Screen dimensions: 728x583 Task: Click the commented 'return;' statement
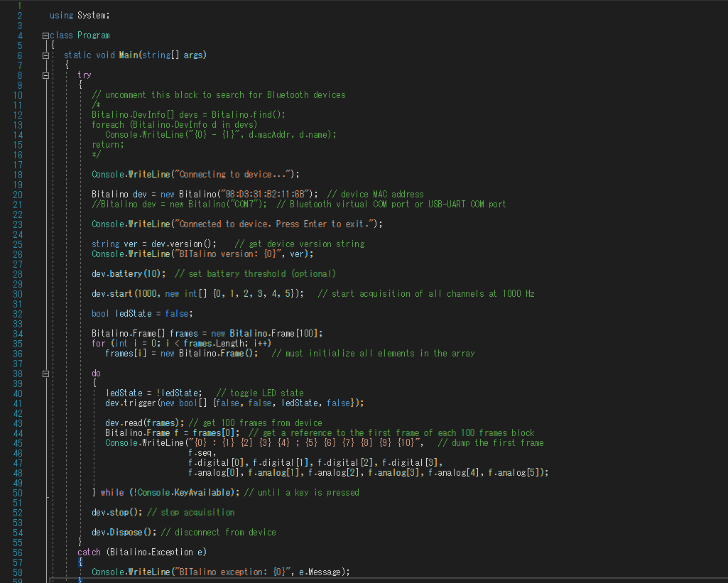coord(108,145)
